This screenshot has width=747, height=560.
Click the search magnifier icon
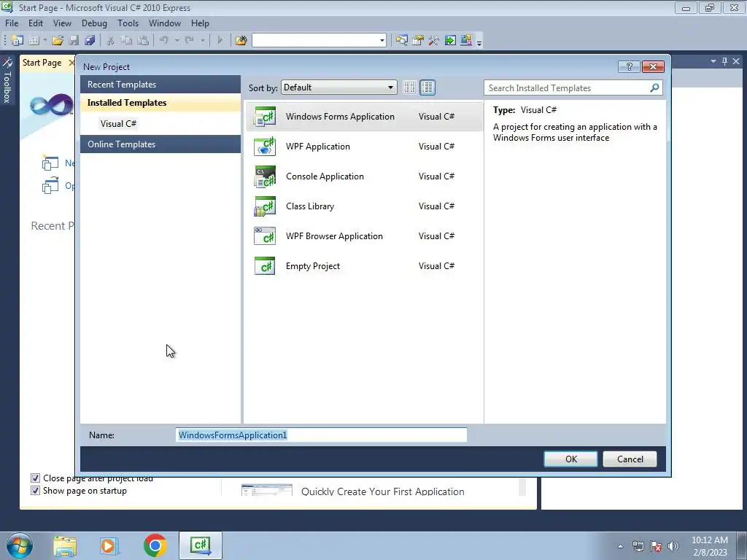(x=655, y=87)
